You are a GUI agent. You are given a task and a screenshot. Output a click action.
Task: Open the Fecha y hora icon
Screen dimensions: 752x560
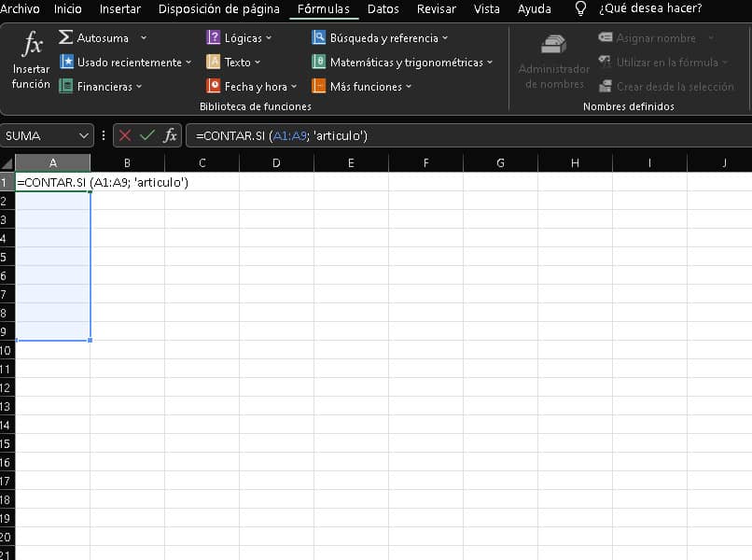click(214, 87)
